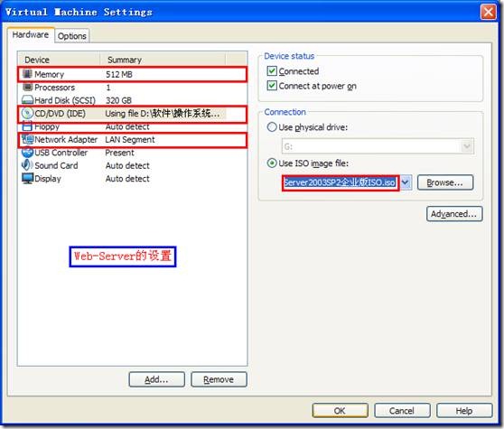Choose Use physical drive option
This screenshot has width=504, height=429.
(272, 127)
